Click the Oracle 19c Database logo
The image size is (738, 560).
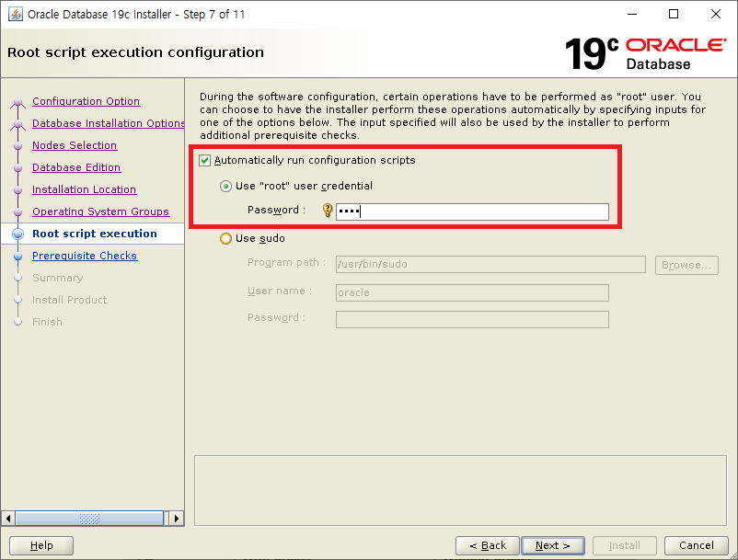(645, 53)
